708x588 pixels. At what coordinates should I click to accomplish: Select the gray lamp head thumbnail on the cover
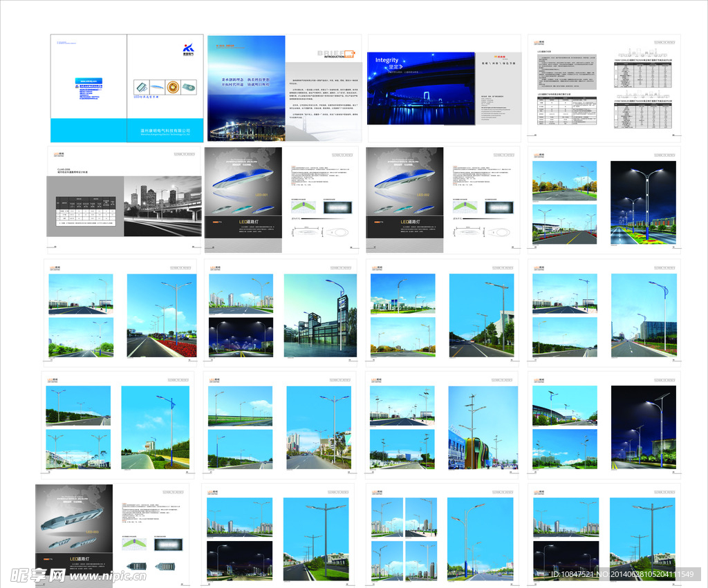click(x=188, y=86)
